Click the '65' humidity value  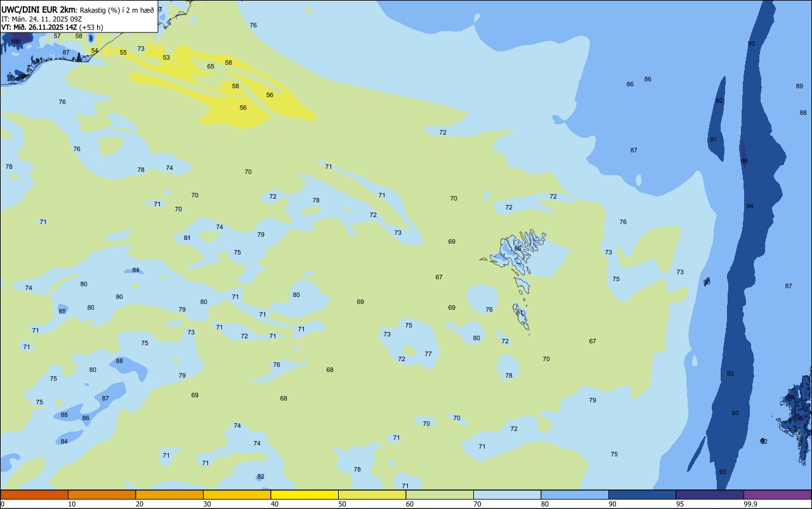[211, 67]
